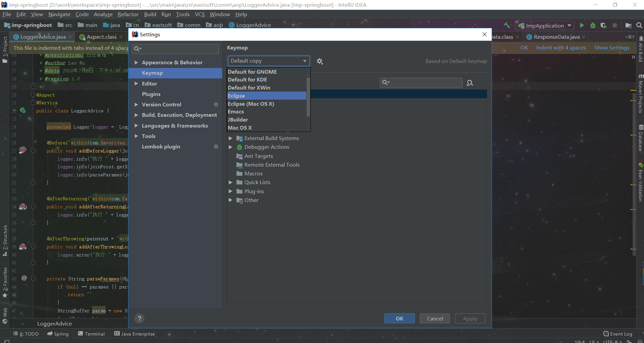This screenshot has height=343, width=644.
Task: Open the Terminal tool window
Action: [91, 334]
